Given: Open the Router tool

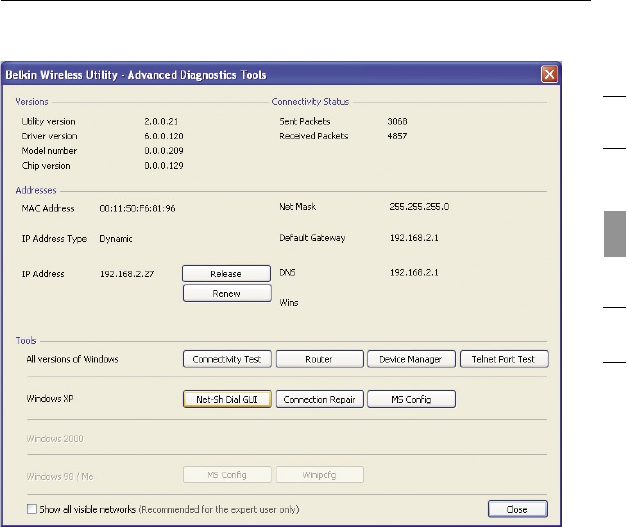Looking at the screenshot, I should (x=318, y=359).
